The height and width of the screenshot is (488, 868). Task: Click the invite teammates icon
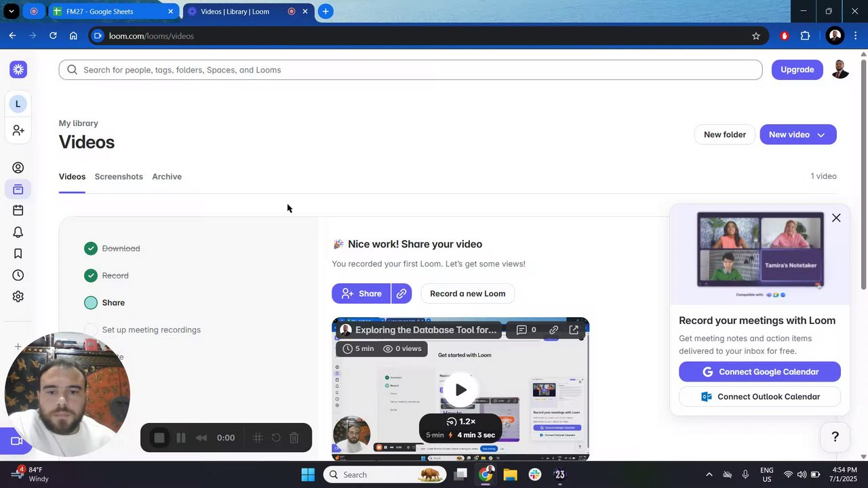click(x=18, y=130)
